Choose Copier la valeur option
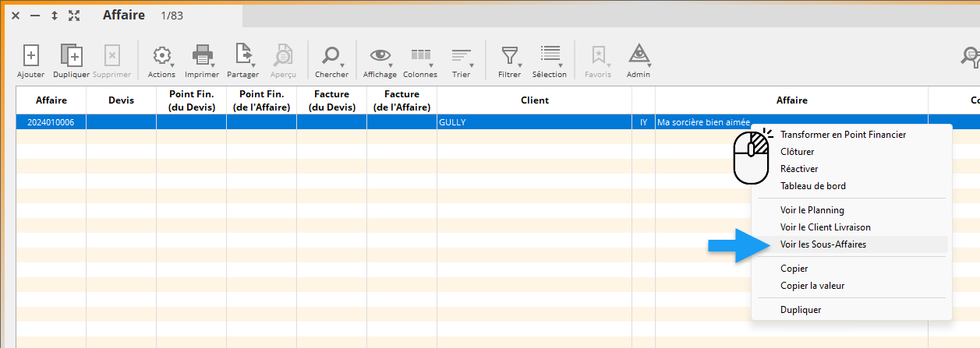The image size is (980, 348). click(812, 286)
